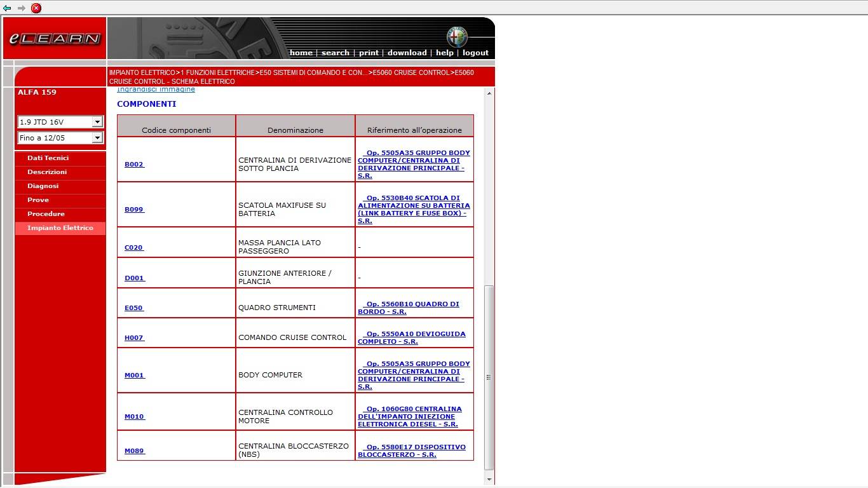This screenshot has height=488, width=868.
Task: Click the back arrow icon
Action: (x=7, y=8)
